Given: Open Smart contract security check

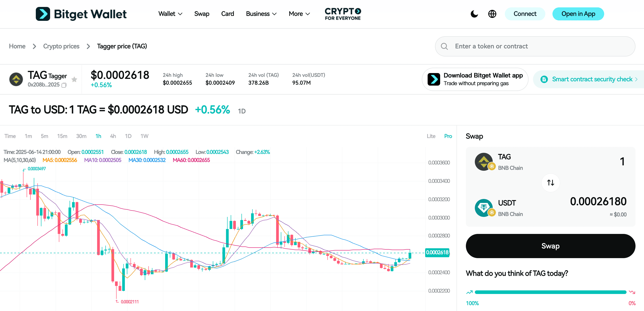Looking at the screenshot, I should click(589, 79).
